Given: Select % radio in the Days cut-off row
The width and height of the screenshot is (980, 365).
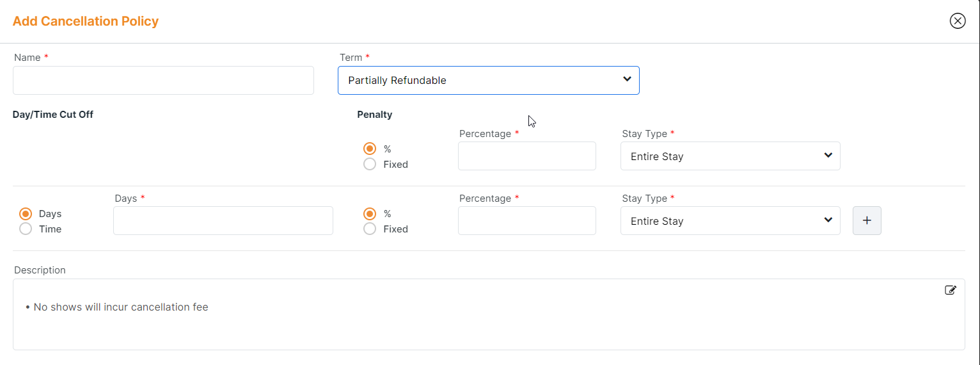Looking at the screenshot, I should pos(370,214).
